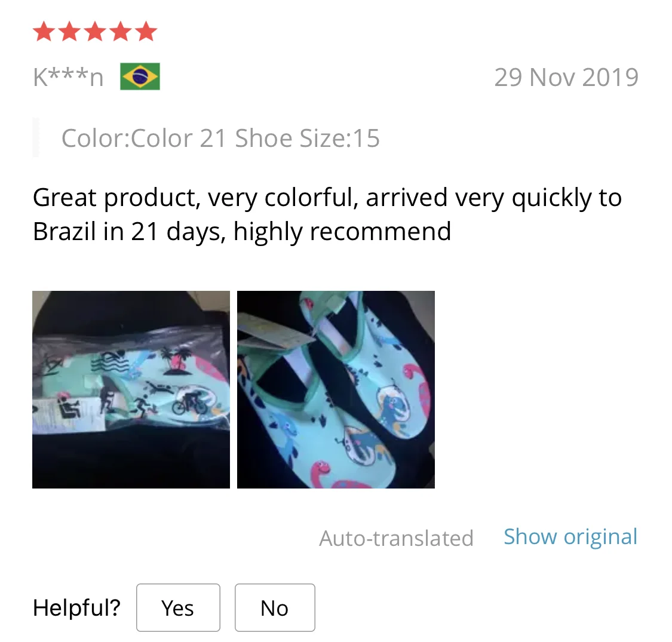The image size is (672, 642).
Task: Click the fourth red rating star
Action: [121, 32]
